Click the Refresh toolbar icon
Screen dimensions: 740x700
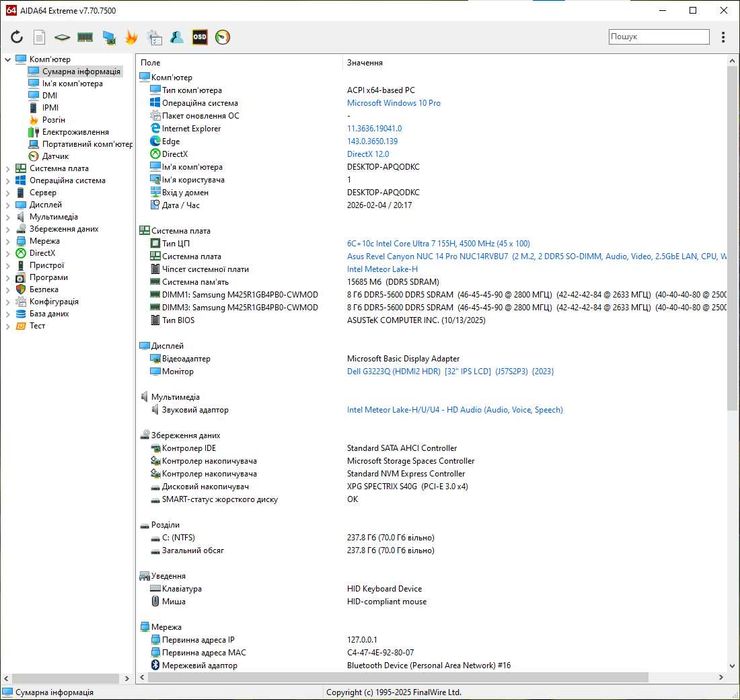(x=17, y=37)
